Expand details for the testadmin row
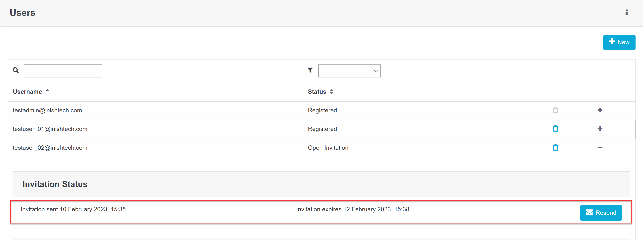The height and width of the screenshot is (240, 644). coord(600,110)
